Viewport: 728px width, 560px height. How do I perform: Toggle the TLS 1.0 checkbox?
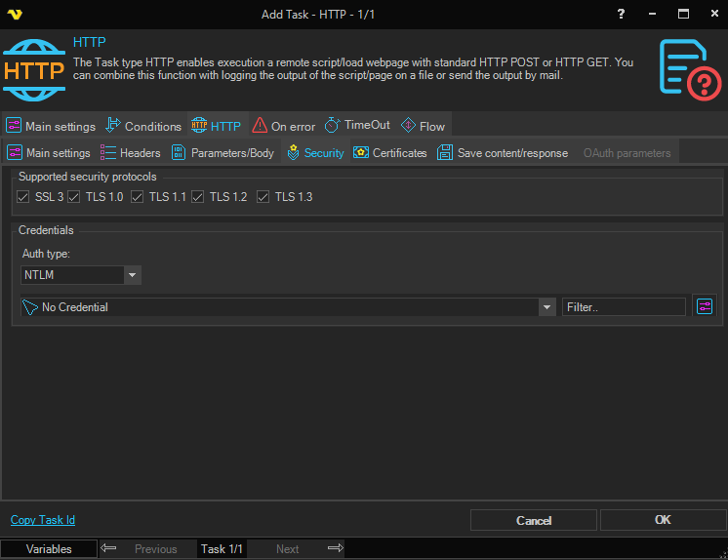(x=74, y=197)
